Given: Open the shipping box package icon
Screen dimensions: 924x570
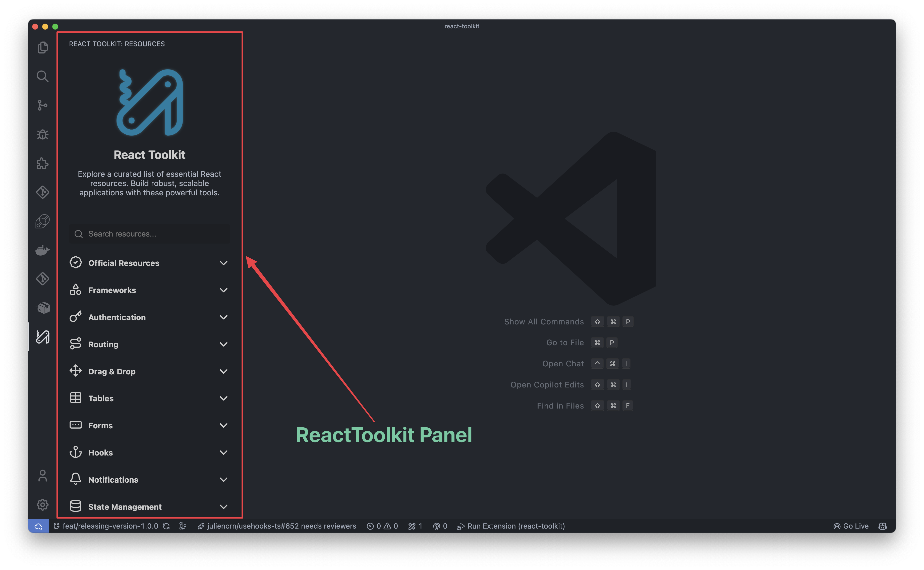Looking at the screenshot, I should pyautogui.click(x=43, y=308).
